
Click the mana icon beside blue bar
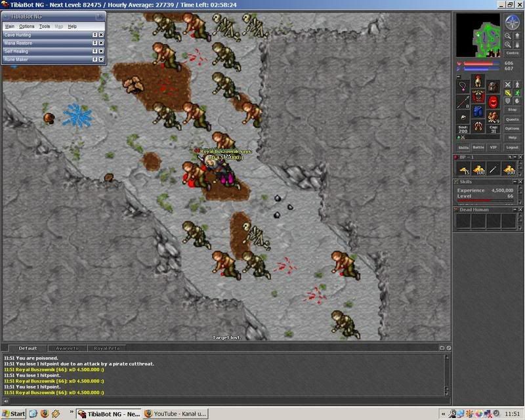tap(459, 69)
